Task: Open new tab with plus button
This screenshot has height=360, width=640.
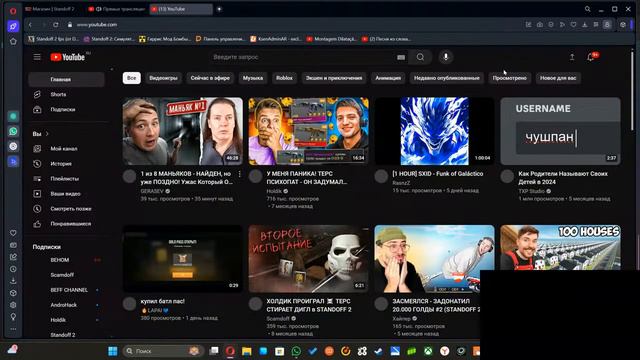Action: point(219,9)
